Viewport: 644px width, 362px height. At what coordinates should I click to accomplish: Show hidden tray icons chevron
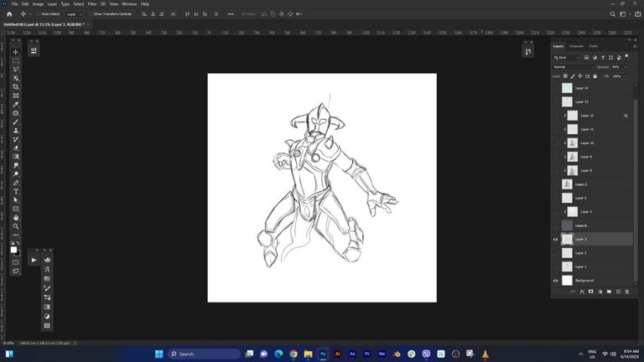(580, 354)
